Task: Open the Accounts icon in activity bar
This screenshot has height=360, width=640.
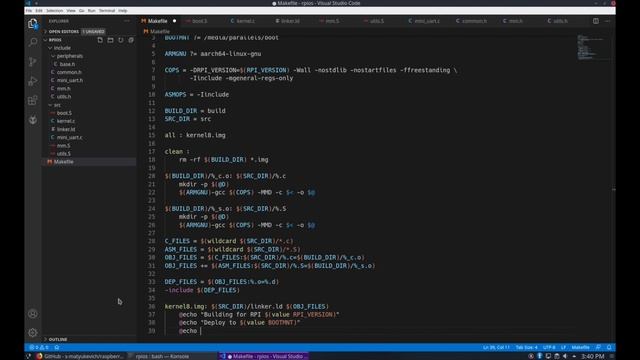Action: 33,314
